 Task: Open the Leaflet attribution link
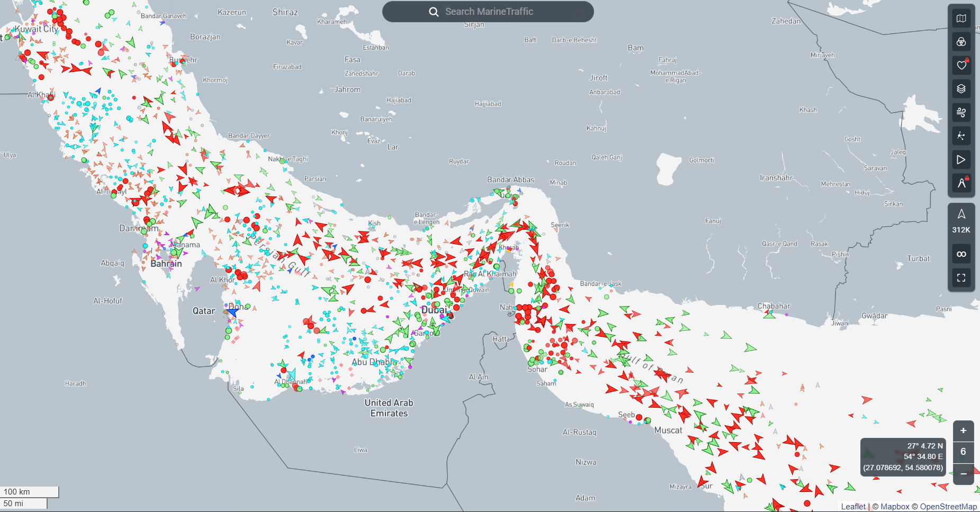click(853, 507)
